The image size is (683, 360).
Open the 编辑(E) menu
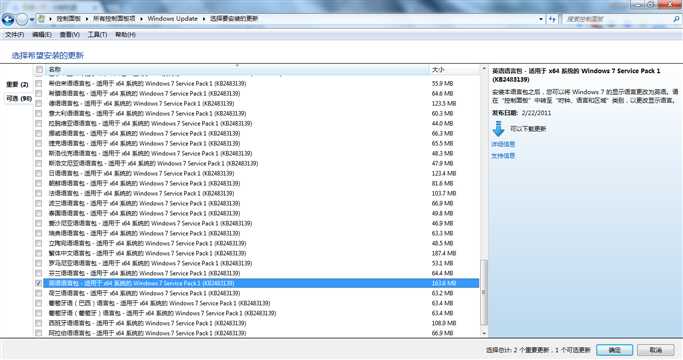42,34
